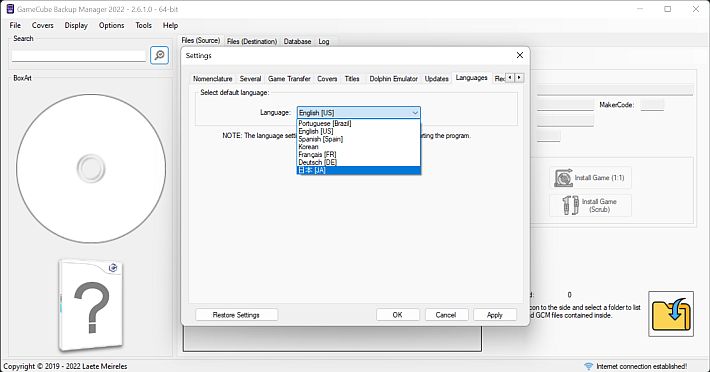The height and width of the screenshot is (372, 710).
Task: Choose English [US] in the dropdown list
Action: tap(359, 131)
